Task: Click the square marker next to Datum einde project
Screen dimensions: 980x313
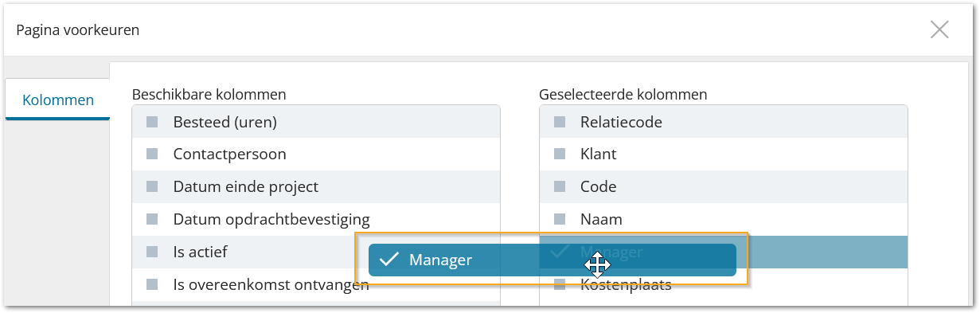Action: [152, 186]
